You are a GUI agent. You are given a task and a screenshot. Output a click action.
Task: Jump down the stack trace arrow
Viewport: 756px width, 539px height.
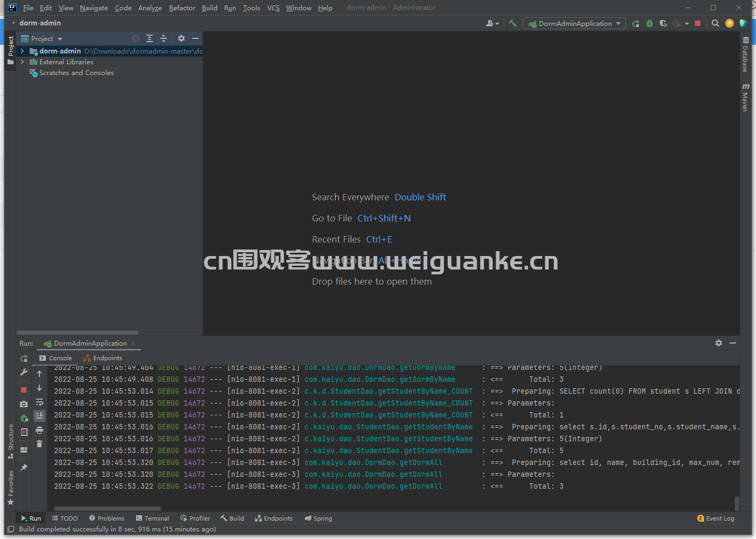(39, 388)
